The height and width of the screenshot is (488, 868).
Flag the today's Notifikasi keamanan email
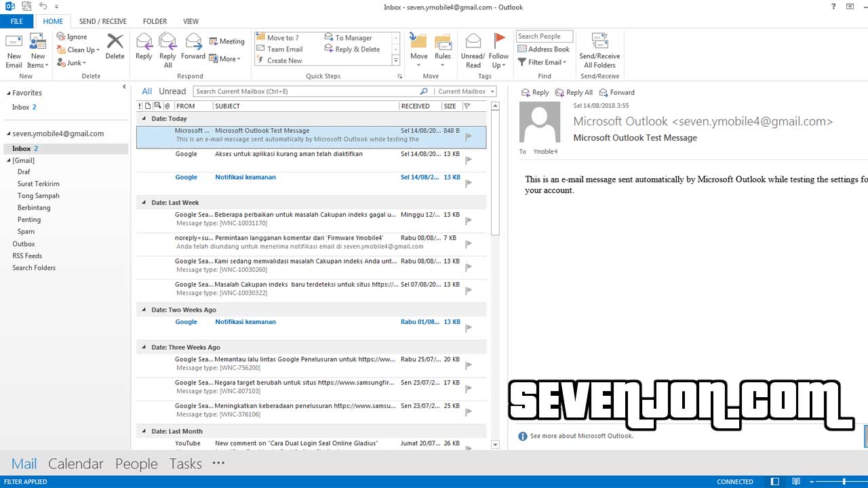(x=469, y=183)
